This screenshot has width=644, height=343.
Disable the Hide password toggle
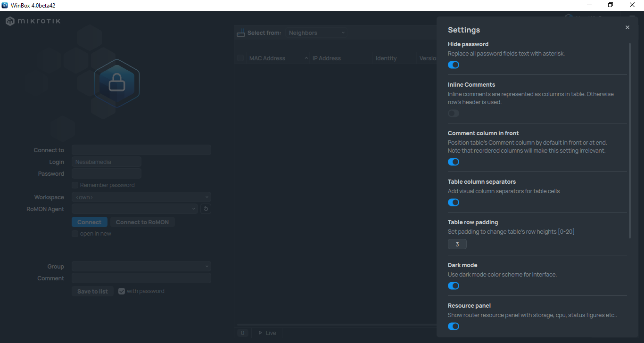click(x=454, y=65)
